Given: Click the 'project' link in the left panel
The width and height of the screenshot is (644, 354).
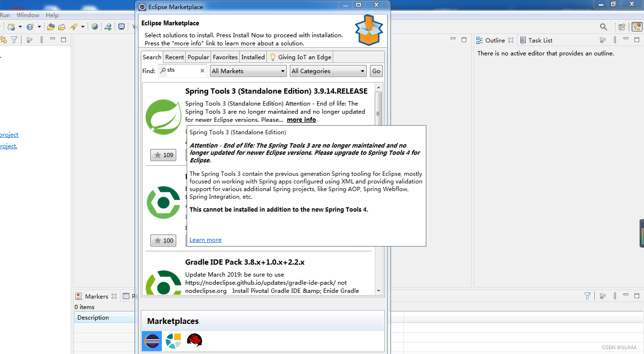Looking at the screenshot, I should (x=9, y=135).
